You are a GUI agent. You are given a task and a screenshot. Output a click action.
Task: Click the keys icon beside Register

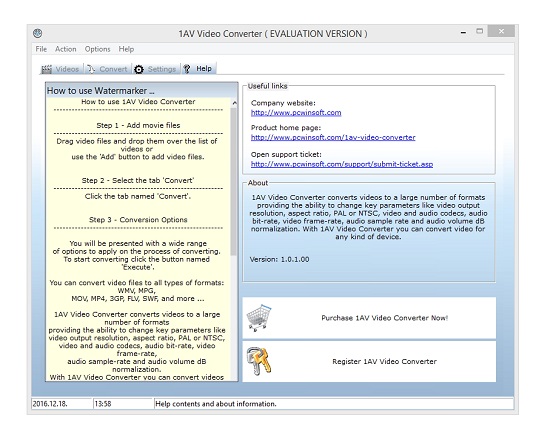pos(259,361)
